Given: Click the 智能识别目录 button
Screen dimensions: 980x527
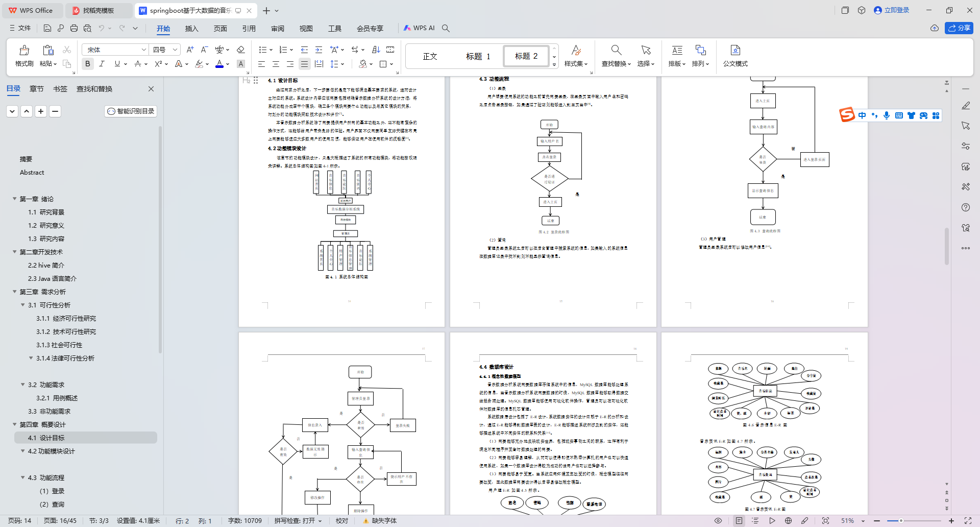Looking at the screenshot, I should point(131,111).
